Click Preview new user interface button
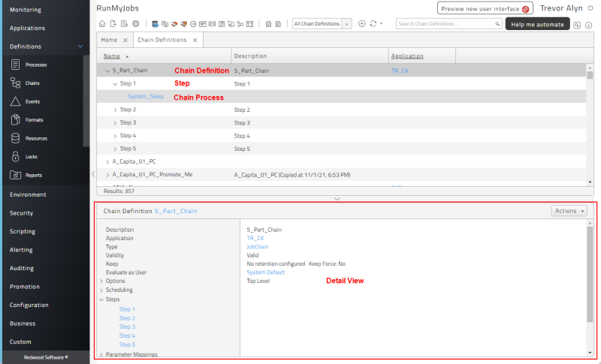 (485, 8)
